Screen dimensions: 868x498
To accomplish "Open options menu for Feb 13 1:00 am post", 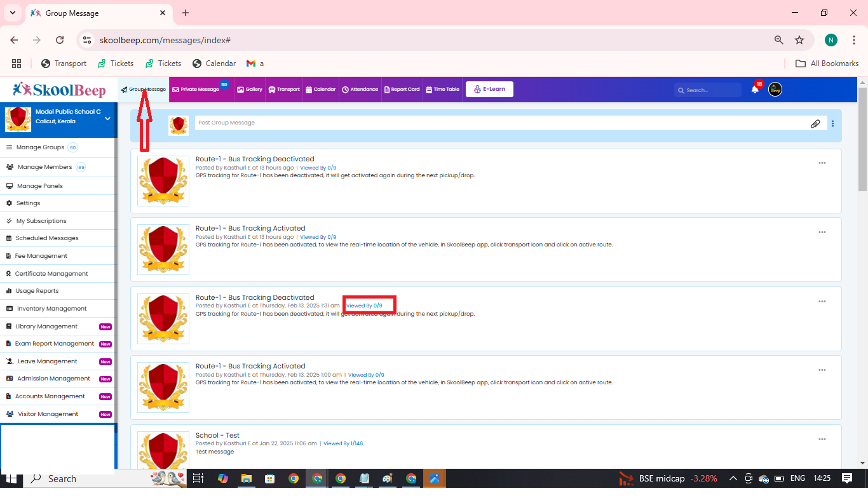I will pyautogui.click(x=822, y=370).
